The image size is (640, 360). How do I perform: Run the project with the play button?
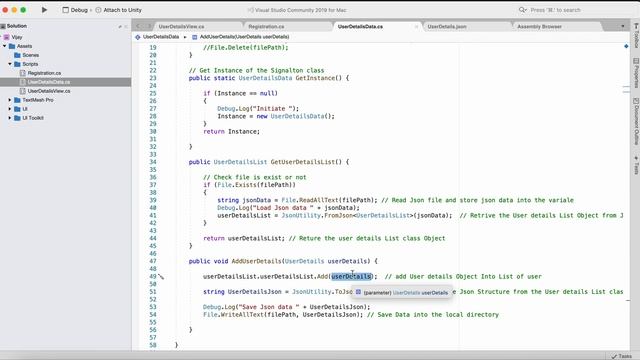coord(44,10)
